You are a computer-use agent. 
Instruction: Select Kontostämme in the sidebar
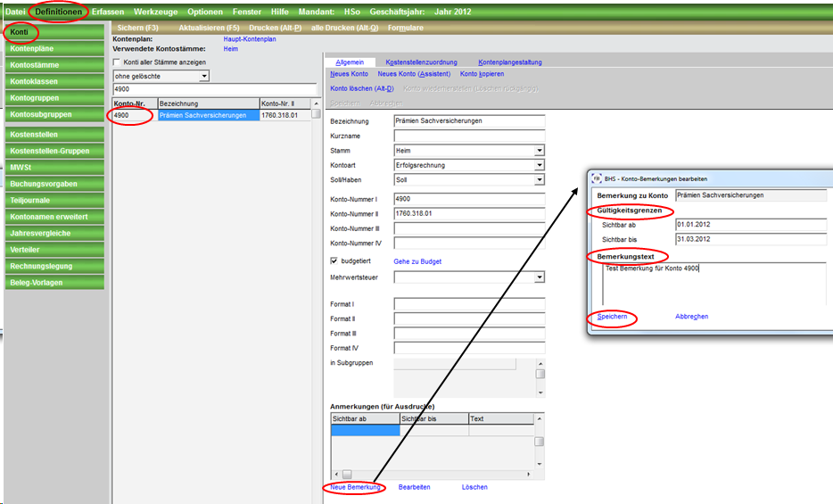(54, 65)
